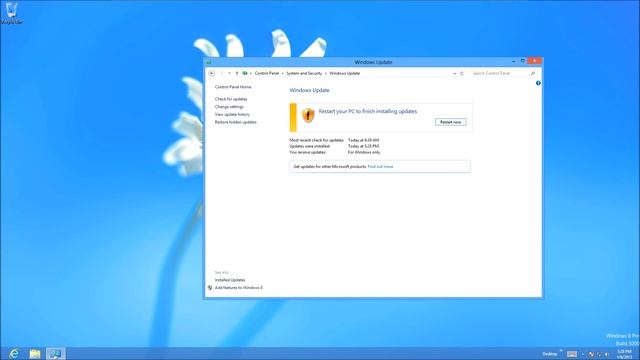Expand breadcrumb arrow after System and Security
640x360 pixels.
click(x=326, y=73)
